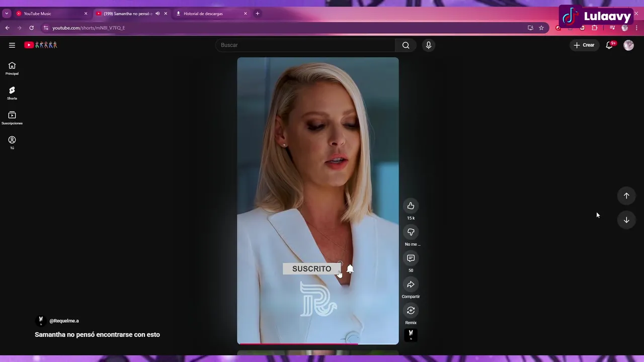This screenshot has height=362, width=644.
Task: Seek using the red short progress bar
Action: (x=318, y=344)
